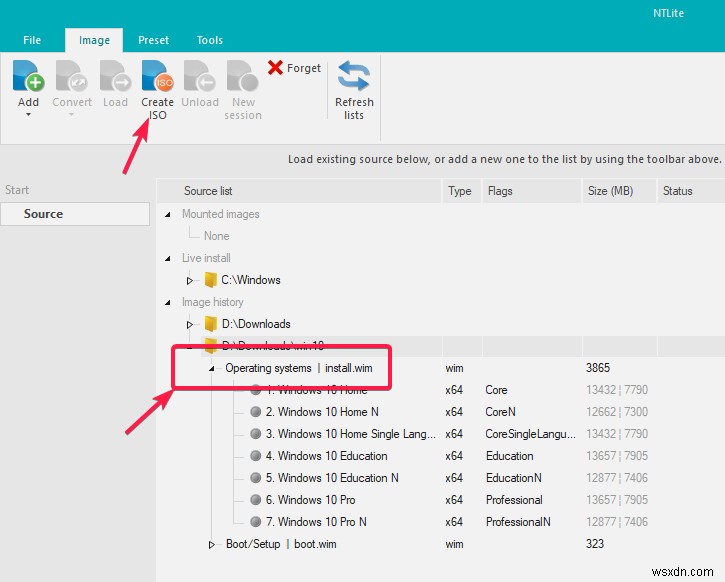Collapse the Live install group
Screen dimensions: 725x582
coord(168,258)
